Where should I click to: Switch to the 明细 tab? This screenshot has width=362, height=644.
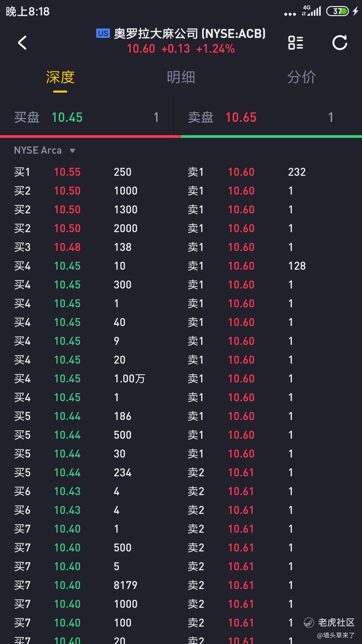(x=181, y=77)
